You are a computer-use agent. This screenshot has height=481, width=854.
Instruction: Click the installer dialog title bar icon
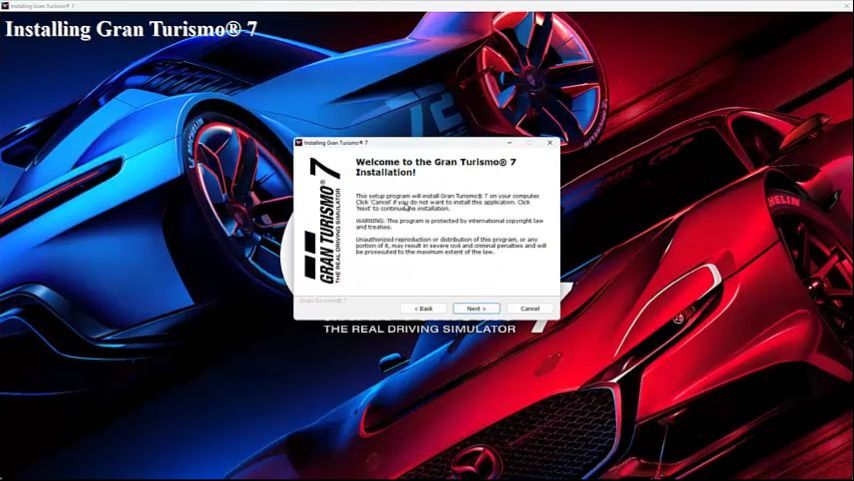(298, 143)
